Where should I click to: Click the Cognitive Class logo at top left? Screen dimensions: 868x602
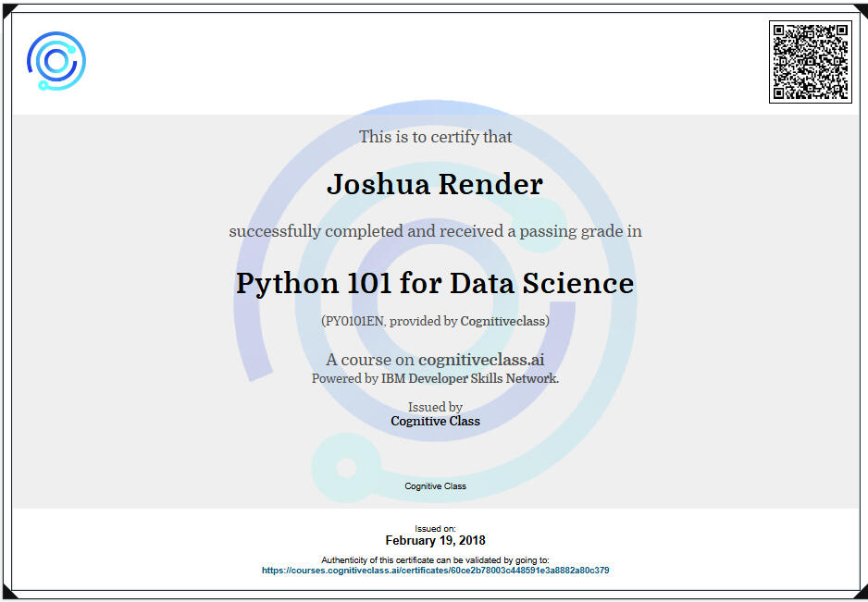[56, 61]
